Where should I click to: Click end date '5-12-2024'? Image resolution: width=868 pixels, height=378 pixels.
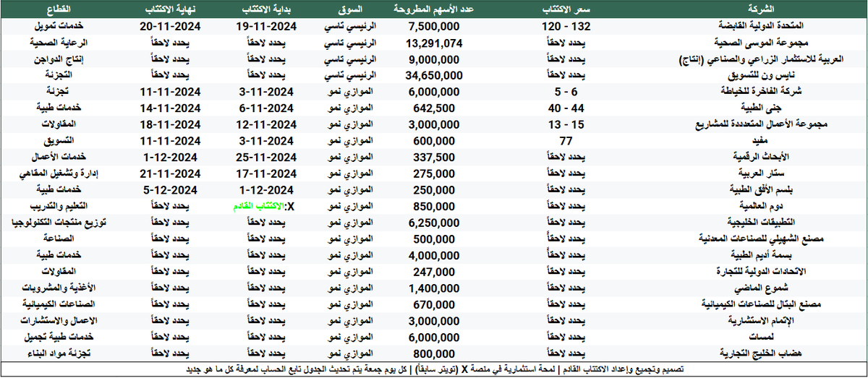(169, 191)
